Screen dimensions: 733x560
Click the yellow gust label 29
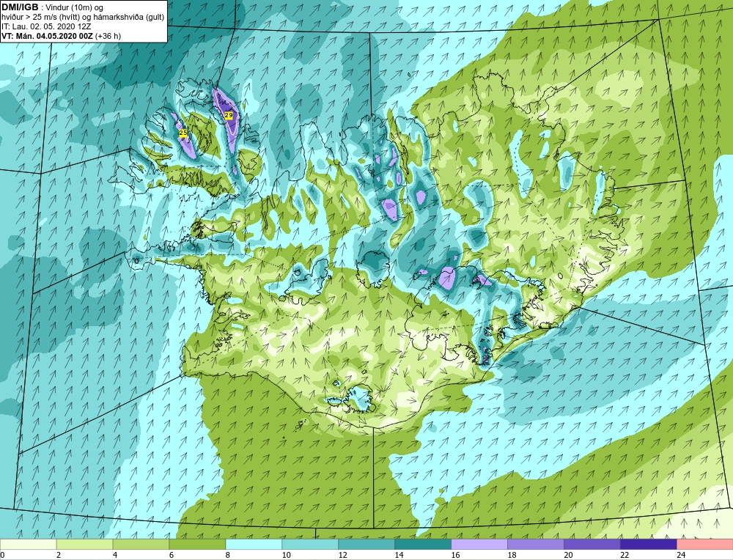coord(229,116)
